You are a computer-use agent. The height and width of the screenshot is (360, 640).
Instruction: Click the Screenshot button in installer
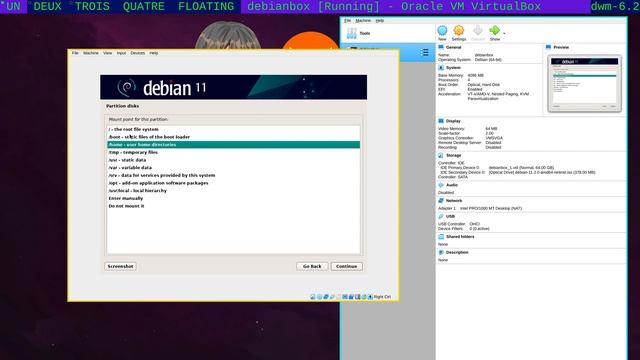pos(120,266)
